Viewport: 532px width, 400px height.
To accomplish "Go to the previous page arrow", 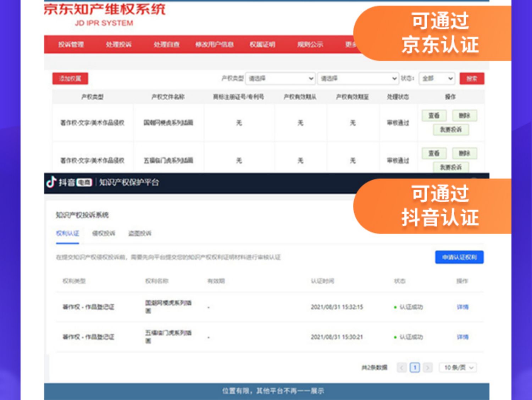I will pyautogui.click(x=401, y=368).
